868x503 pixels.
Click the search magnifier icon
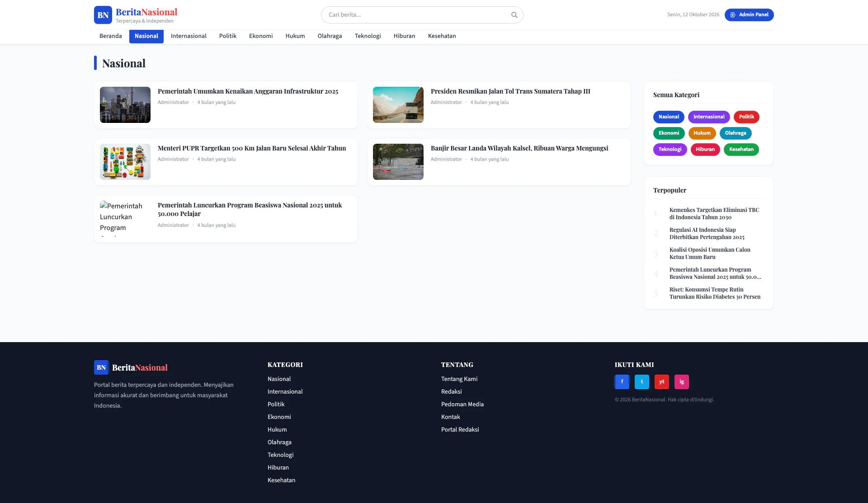[514, 15]
